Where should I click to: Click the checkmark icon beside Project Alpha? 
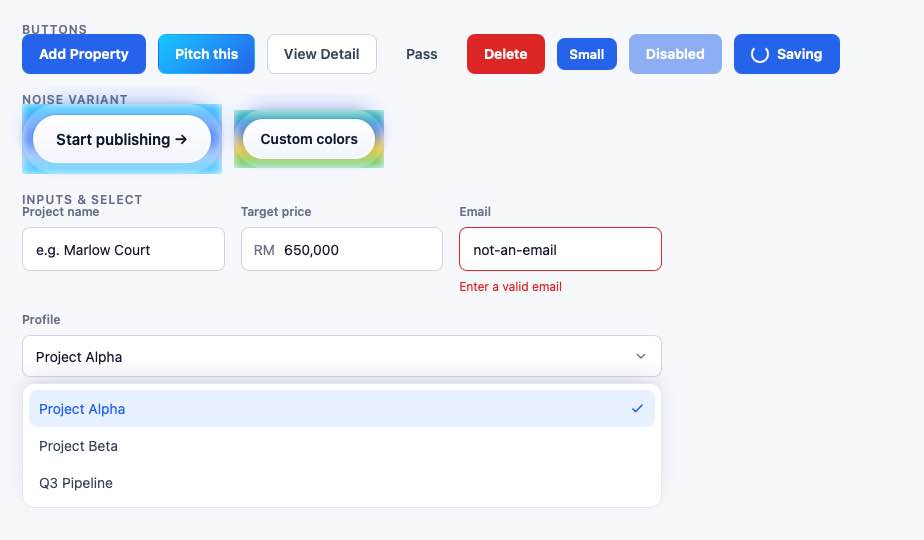click(x=637, y=408)
